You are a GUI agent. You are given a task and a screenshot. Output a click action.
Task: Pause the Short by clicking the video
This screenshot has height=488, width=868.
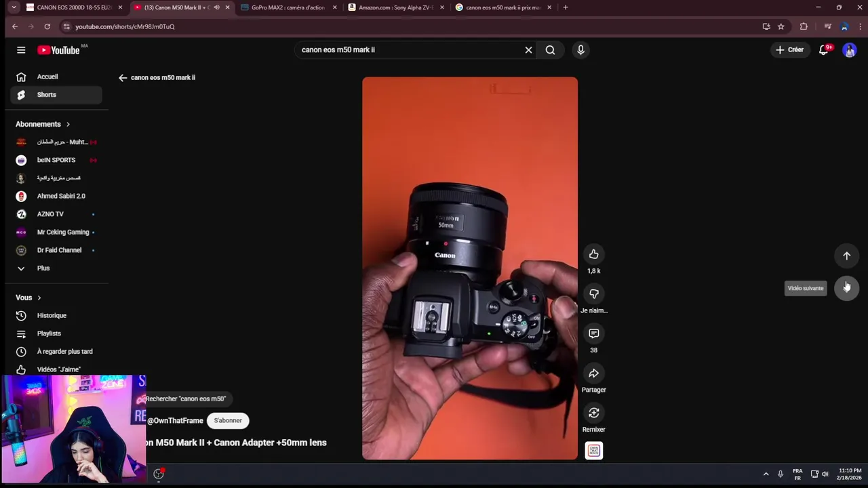(470, 268)
